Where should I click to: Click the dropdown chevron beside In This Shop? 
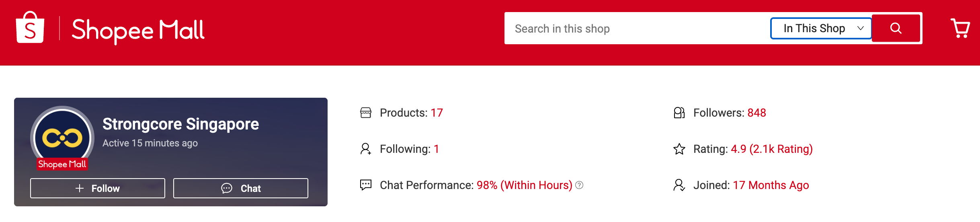point(860,28)
